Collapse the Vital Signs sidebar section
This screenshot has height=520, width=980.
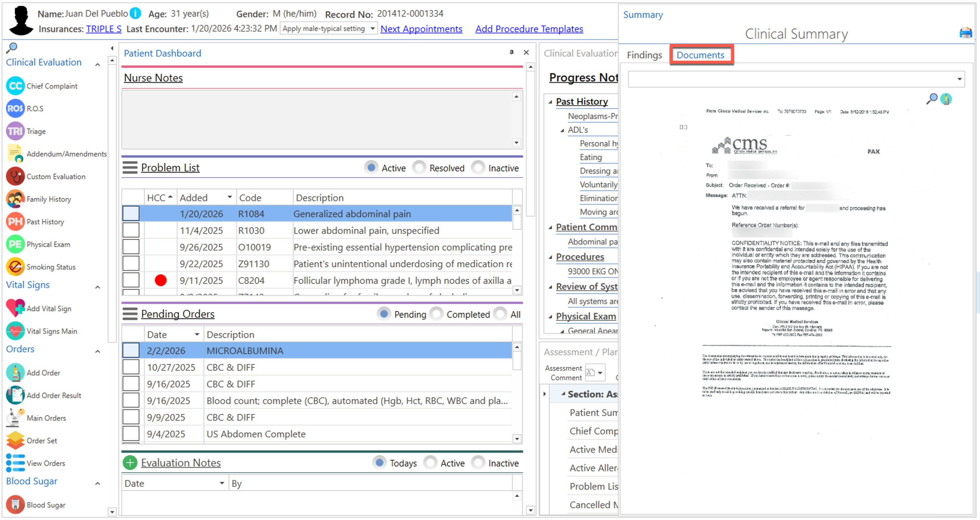(97, 287)
